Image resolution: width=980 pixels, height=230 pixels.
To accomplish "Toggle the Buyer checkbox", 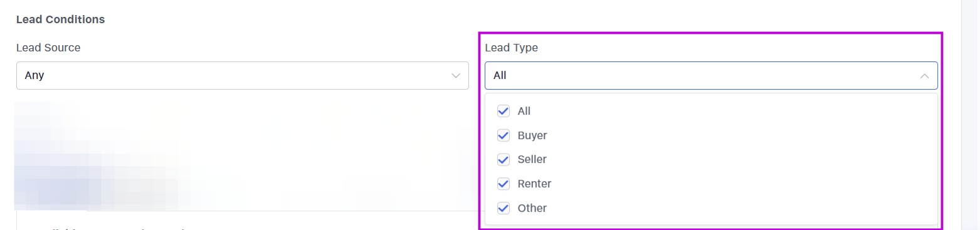I will click(503, 135).
